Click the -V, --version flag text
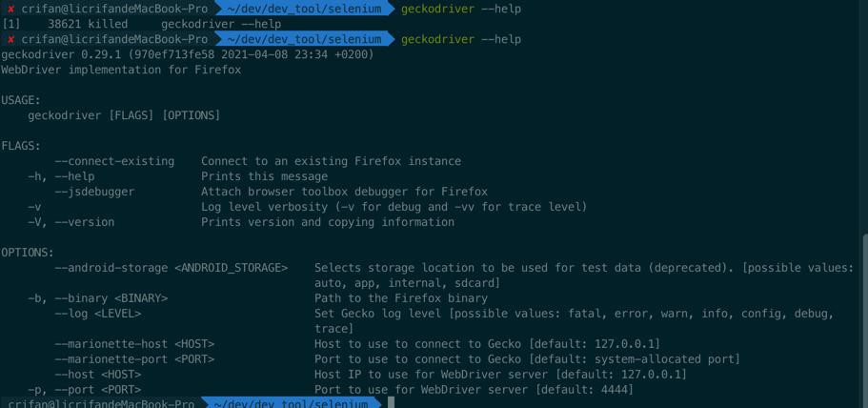Image resolution: width=868 pixels, height=408 pixels. [x=71, y=222]
